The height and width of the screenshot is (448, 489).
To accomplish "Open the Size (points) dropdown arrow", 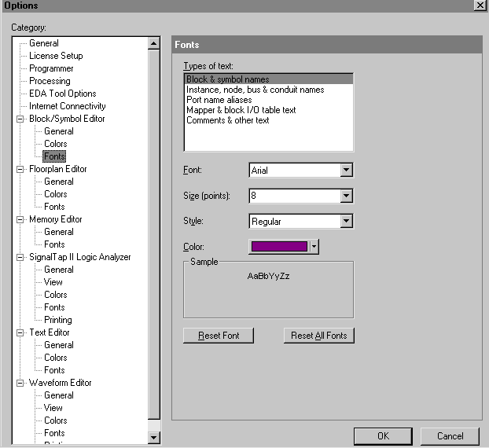I will point(346,196).
